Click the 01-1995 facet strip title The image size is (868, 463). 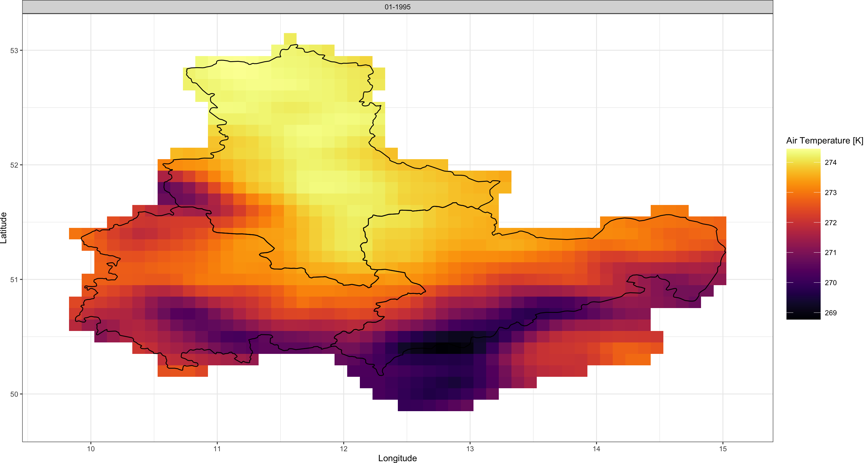pyautogui.click(x=397, y=7)
